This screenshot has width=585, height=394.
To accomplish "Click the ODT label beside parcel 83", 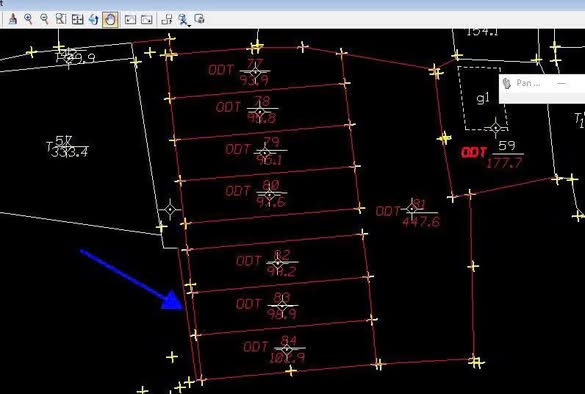I will pos(248,304).
